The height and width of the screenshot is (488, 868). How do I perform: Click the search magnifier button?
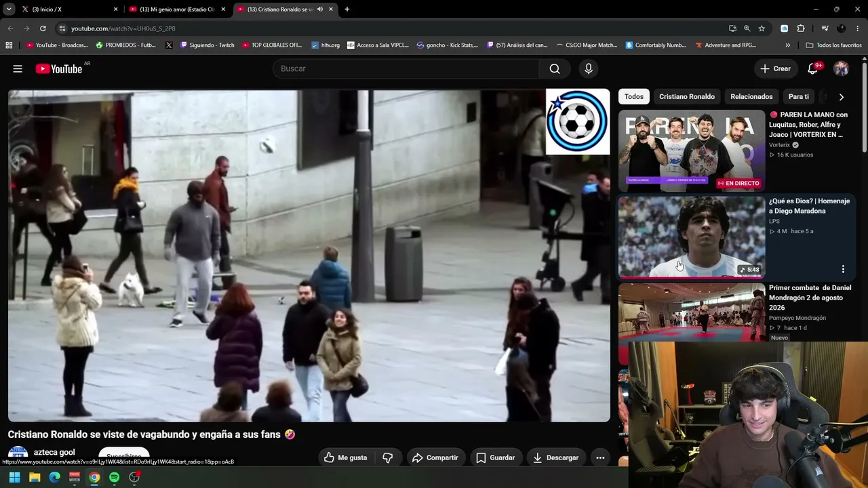pos(555,68)
